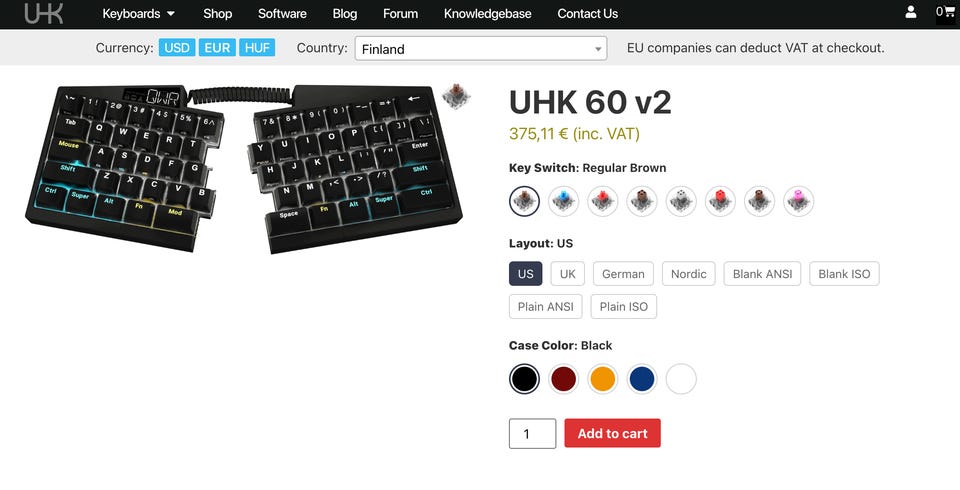The image size is (960, 490).
Task: Add the keyboard to cart
Action: (612, 433)
